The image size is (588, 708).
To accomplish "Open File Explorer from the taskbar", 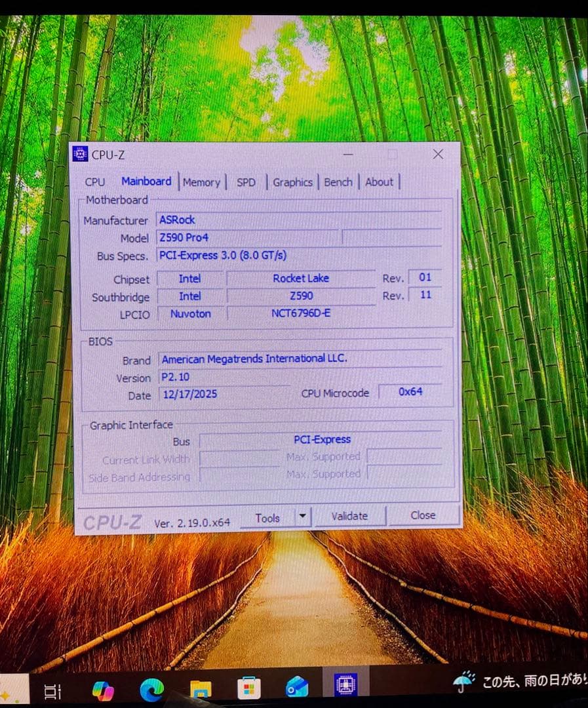I will 201,689.
